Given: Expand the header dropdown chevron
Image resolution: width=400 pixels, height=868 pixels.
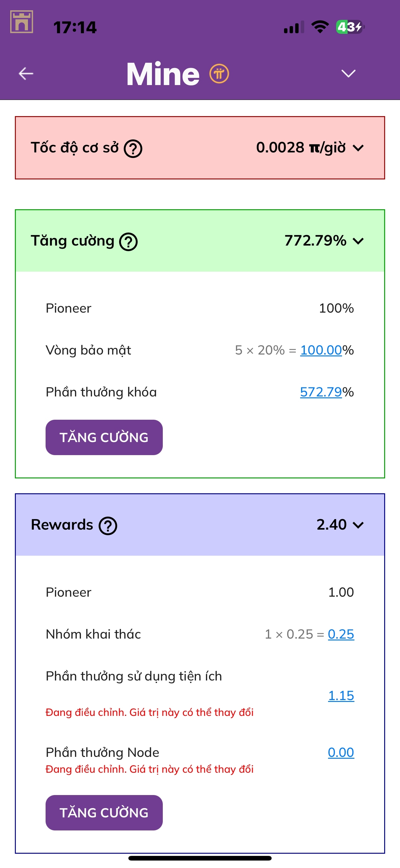Looking at the screenshot, I should coord(348,74).
